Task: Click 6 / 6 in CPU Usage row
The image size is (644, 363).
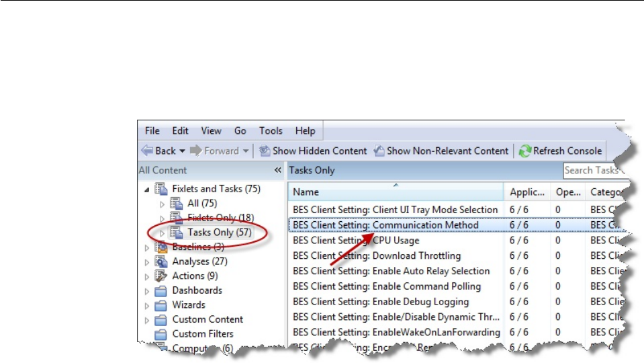Action: pos(518,241)
